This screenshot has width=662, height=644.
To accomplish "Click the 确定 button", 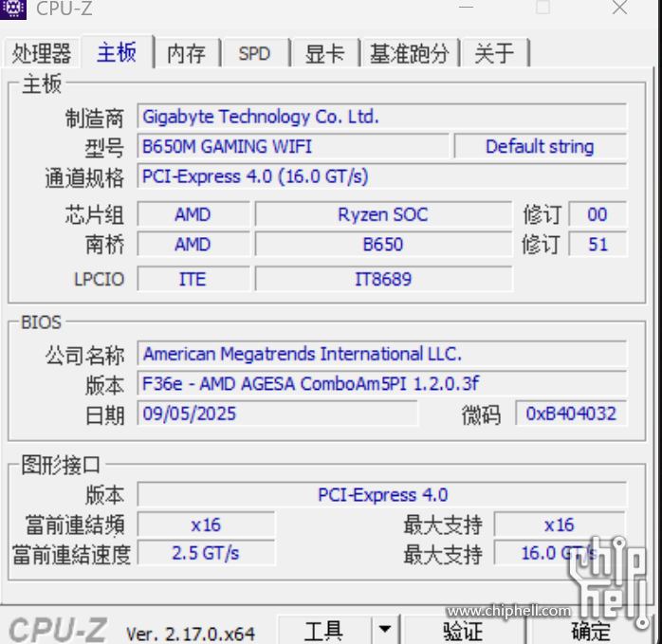I will tap(591, 631).
